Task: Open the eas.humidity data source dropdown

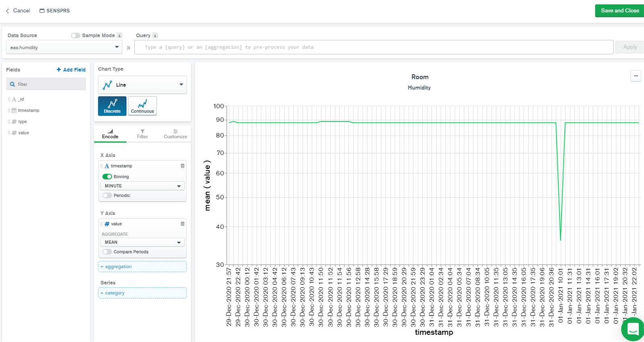Action: pos(64,47)
